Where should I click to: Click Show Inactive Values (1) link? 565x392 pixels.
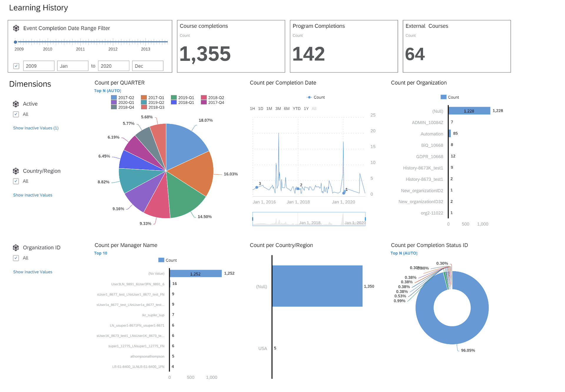[36, 128]
